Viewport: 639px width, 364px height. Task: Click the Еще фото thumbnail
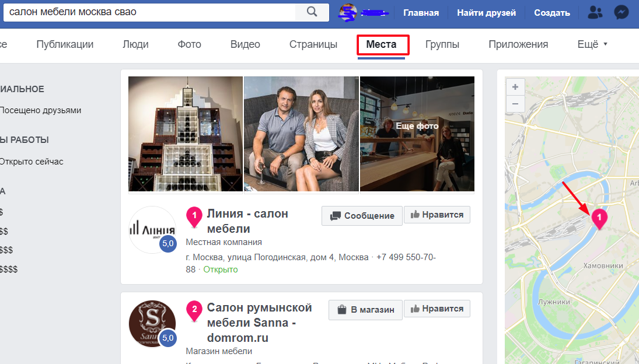coord(417,134)
